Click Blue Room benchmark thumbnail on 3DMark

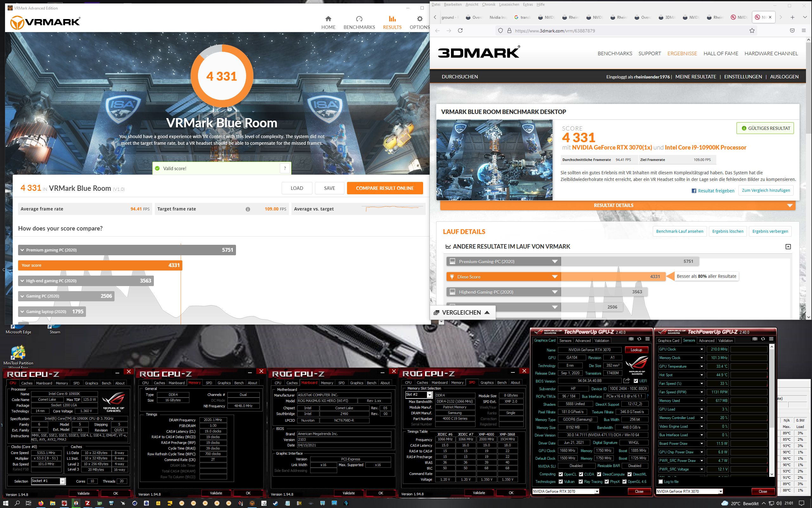[x=494, y=160]
